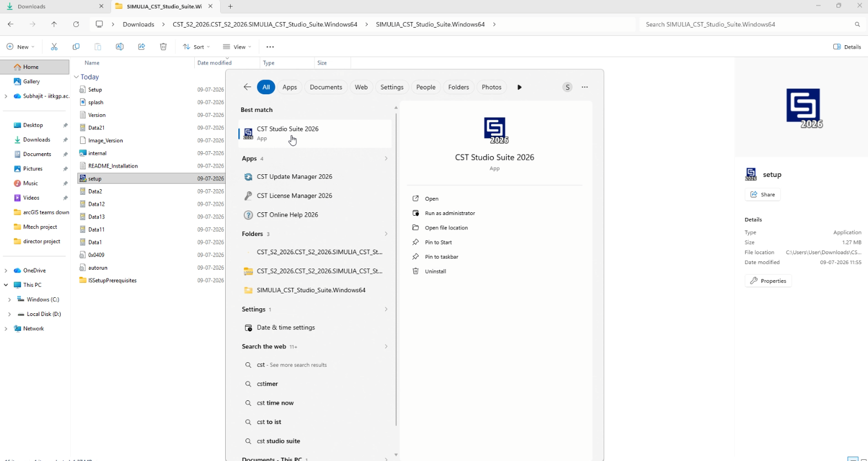Click Properties button in details pane
Viewport: 868px width, 461px height.
coord(768,281)
